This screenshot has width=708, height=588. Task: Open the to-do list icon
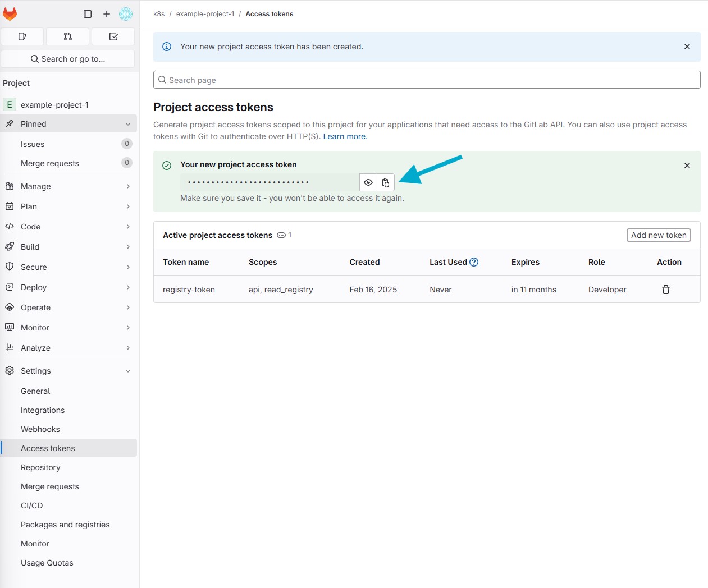[x=113, y=36]
